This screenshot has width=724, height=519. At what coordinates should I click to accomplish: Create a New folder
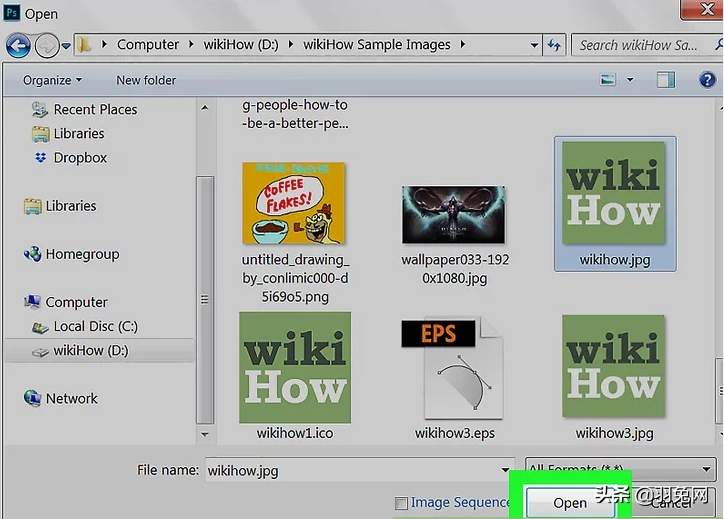click(x=146, y=80)
